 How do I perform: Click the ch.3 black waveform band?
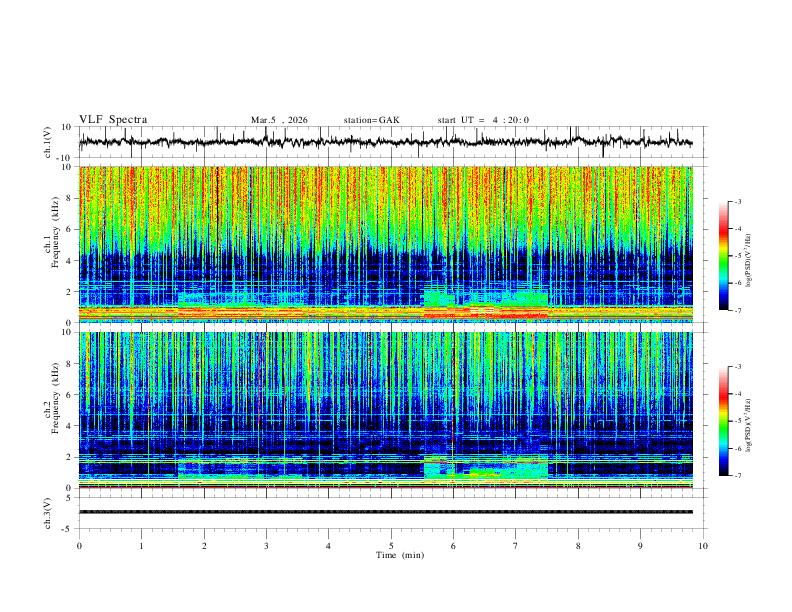coord(385,512)
